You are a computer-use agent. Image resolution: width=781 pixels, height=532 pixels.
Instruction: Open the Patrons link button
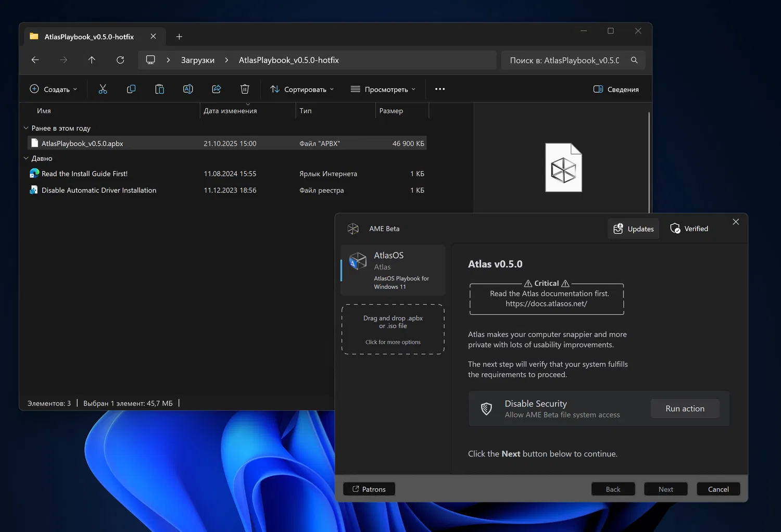(x=369, y=489)
